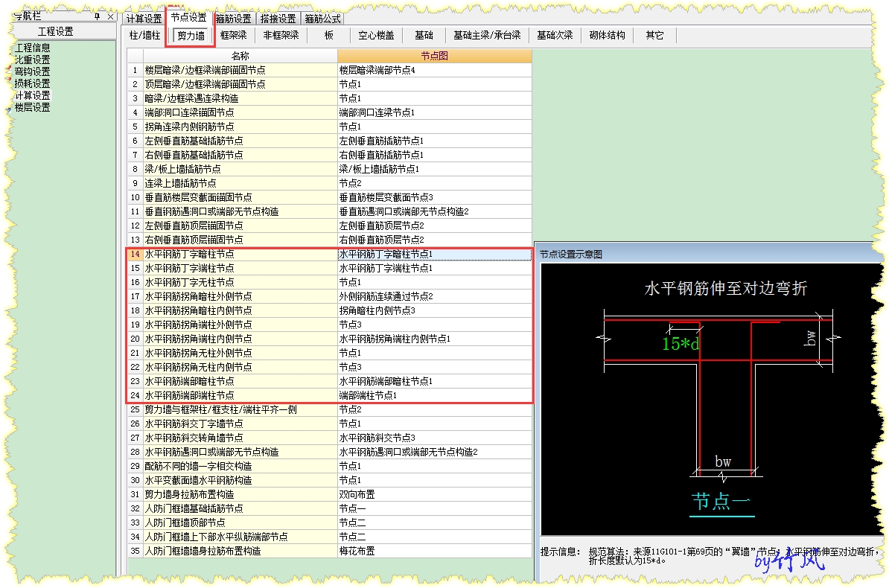Select row 水平钢筋丁字无柱节点
The height and width of the screenshot is (588, 889).
pyautogui.click(x=240, y=282)
